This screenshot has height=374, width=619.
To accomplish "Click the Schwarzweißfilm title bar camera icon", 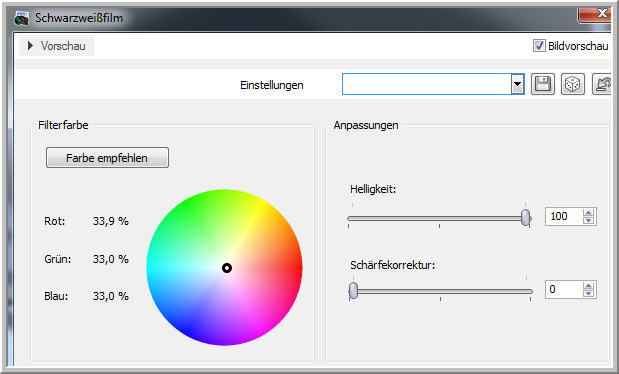I will point(22,18).
